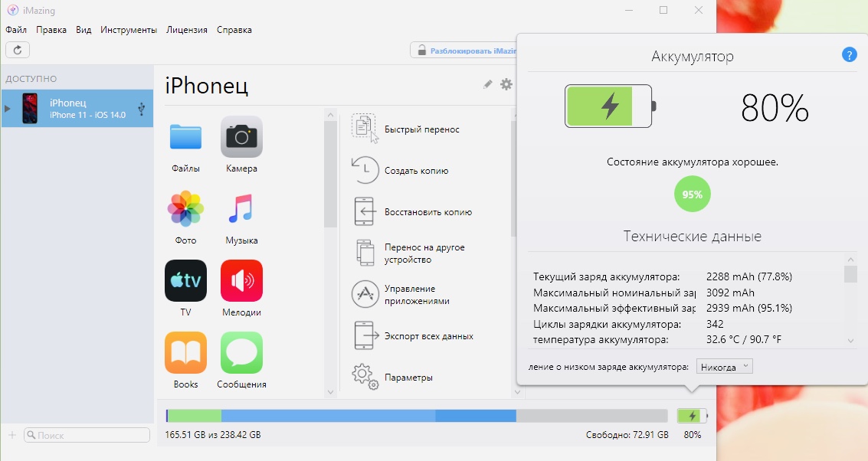Click the ДОСТУПНО sidebar header
The width and height of the screenshot is (868, 461).
tap(31, 79)
